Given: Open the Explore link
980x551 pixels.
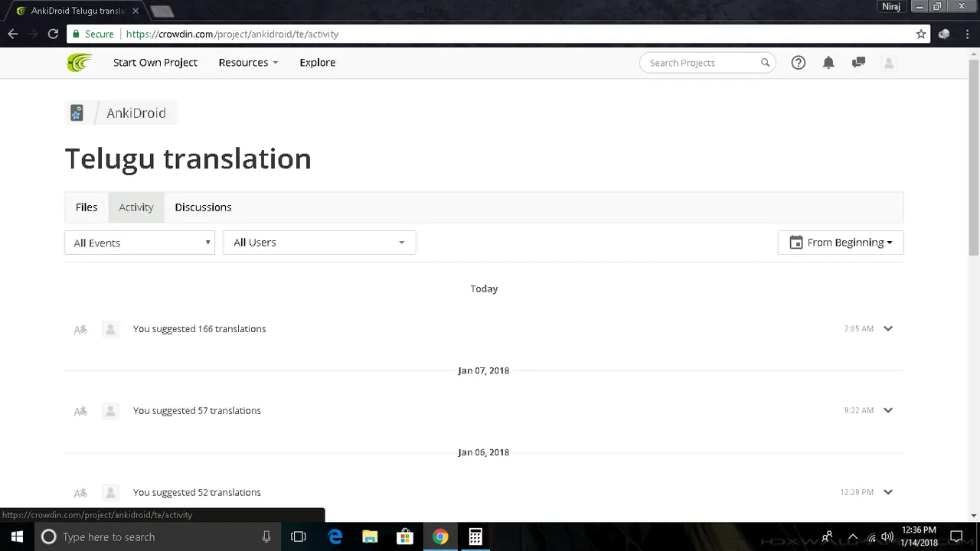Looking at the screenshot, I should tap(318, 63).
